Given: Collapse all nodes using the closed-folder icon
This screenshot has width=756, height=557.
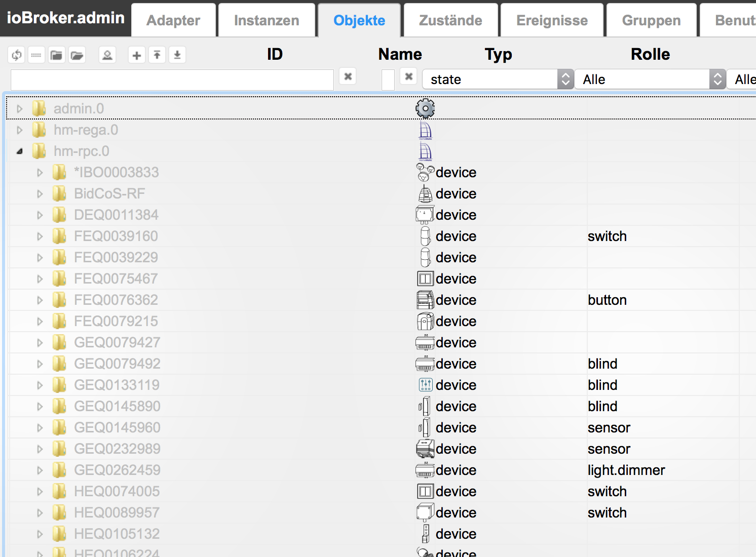Looking at the screenshot, I should pos(56,55).
